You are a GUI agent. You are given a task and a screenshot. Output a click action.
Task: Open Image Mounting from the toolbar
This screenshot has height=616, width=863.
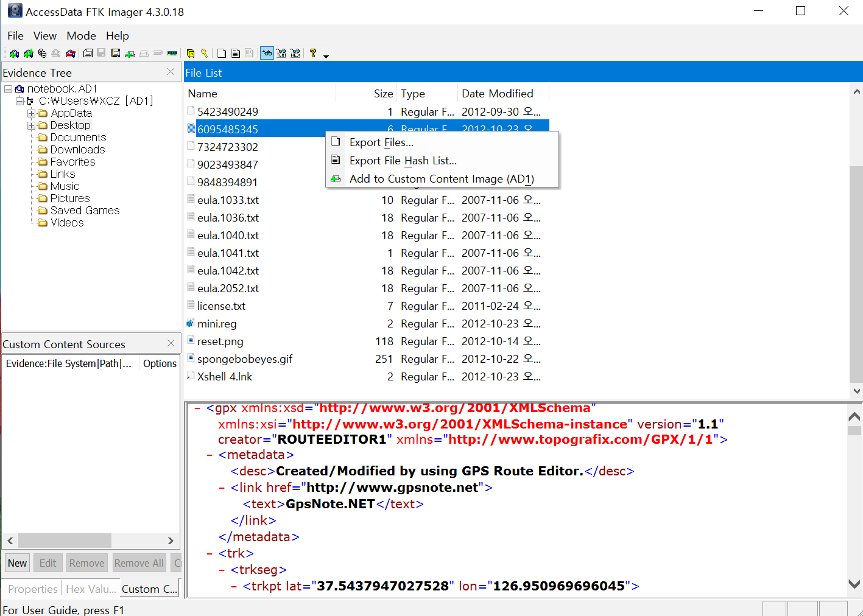[43, 54]
